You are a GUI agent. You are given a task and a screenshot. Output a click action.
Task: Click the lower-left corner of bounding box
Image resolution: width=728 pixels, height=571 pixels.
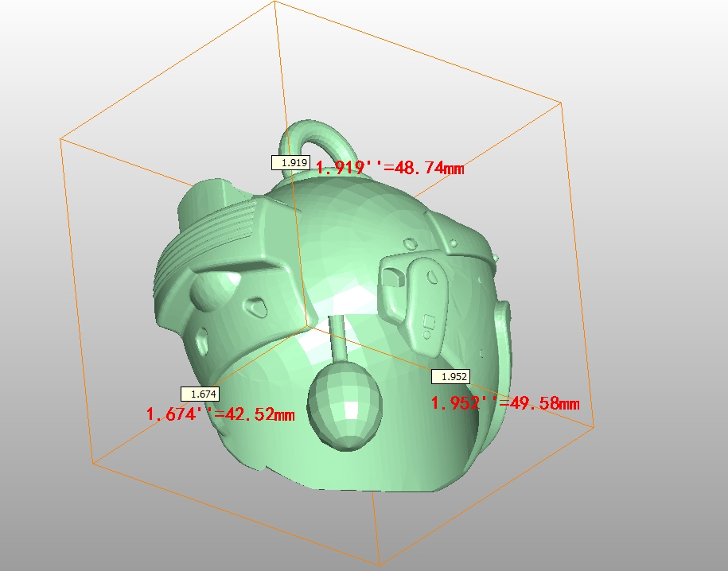tap(93, 463)
